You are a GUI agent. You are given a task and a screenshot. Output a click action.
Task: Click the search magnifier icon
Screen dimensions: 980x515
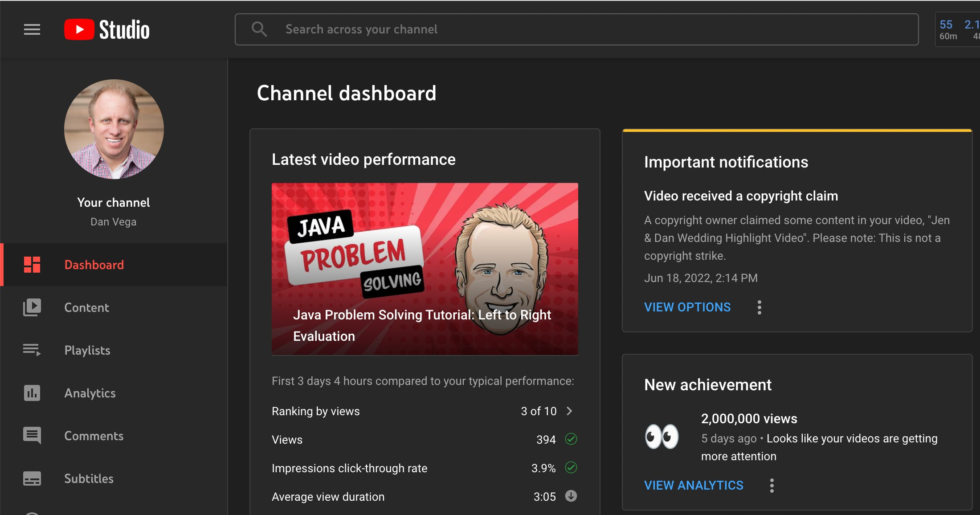point(260,29)
